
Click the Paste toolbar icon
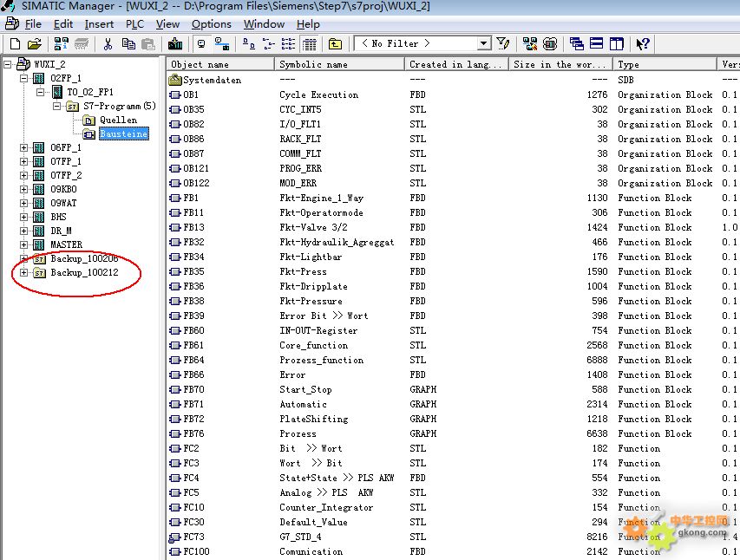tap(148, 44)
